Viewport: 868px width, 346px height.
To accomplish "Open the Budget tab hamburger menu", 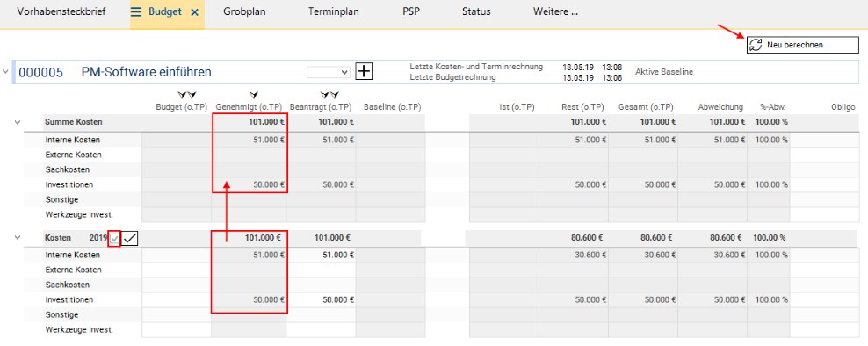I will (136, 11).
